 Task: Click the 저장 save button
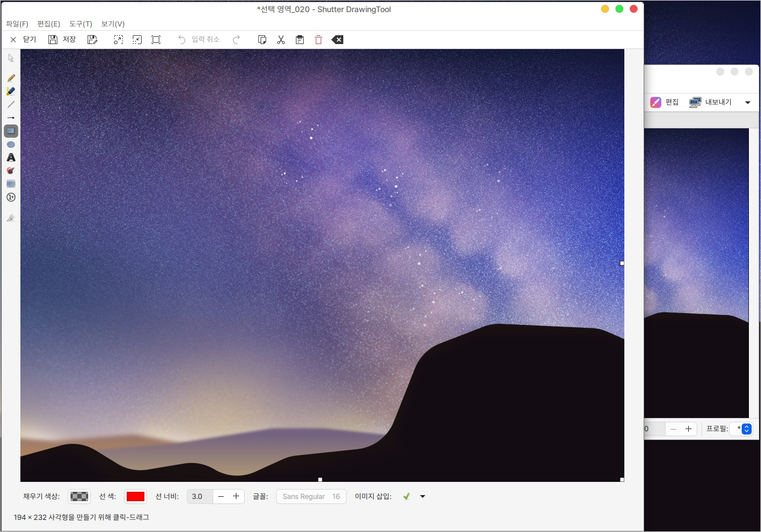(x=62, y=40)
